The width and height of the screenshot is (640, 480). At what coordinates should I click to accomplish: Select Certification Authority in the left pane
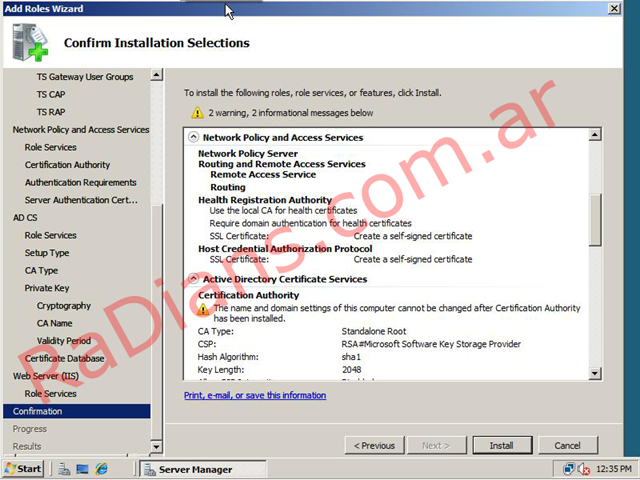tap(67, 165)
